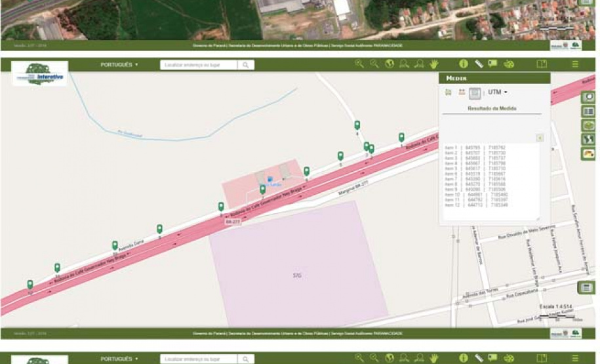This screenshot has width=600, height=364.
Task: Click the speech bubble comment icon
Action: [492, 64]
